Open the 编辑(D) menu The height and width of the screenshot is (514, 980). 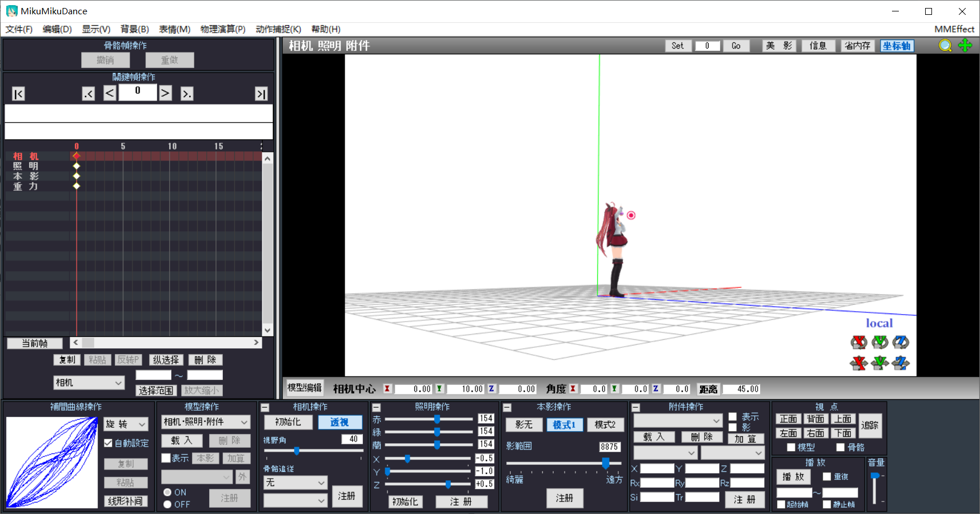pyautogui.click(x=57, y=29)
